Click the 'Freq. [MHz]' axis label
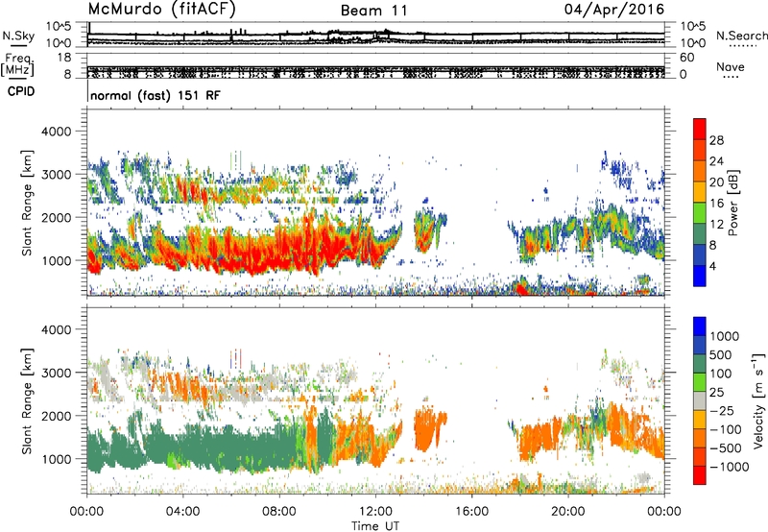768x532 pixels. (x=17, y=65)
